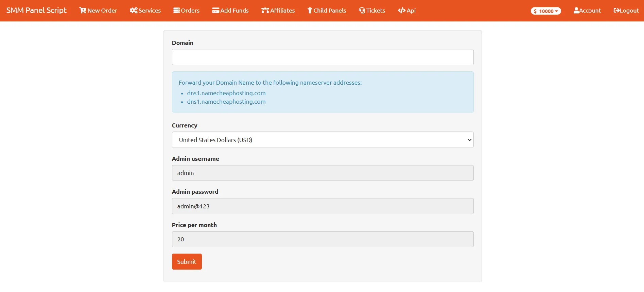This screenshot has height=292, width=644.
Task: Click the credit card icon for Add Funds
Action: point(215,11)
